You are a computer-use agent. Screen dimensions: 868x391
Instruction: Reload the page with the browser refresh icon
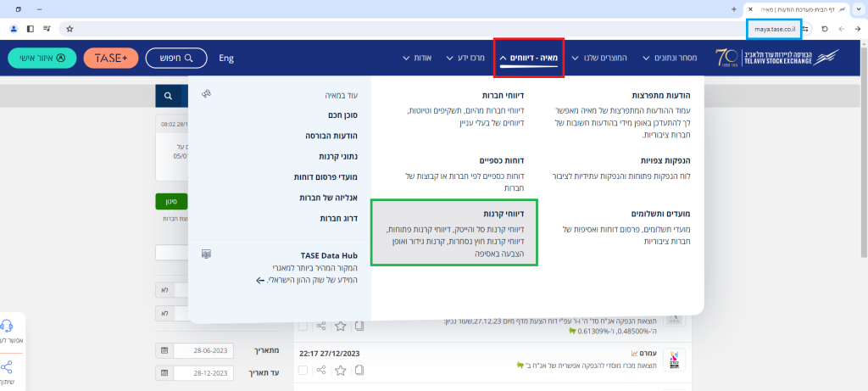(824, 28)
